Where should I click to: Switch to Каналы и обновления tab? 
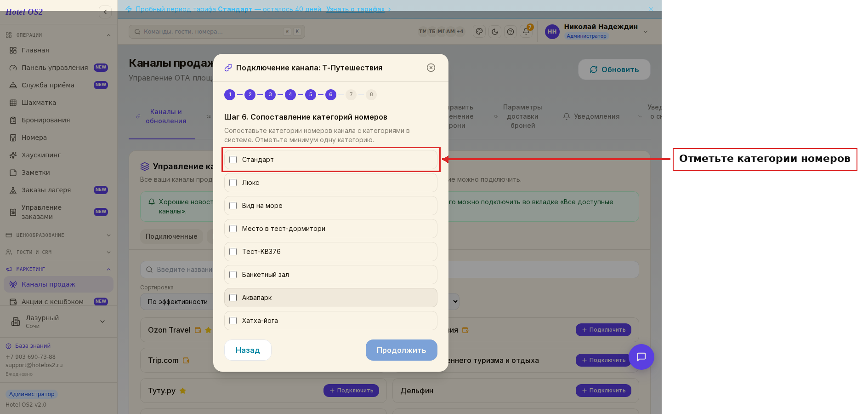(x=162, y=116)
